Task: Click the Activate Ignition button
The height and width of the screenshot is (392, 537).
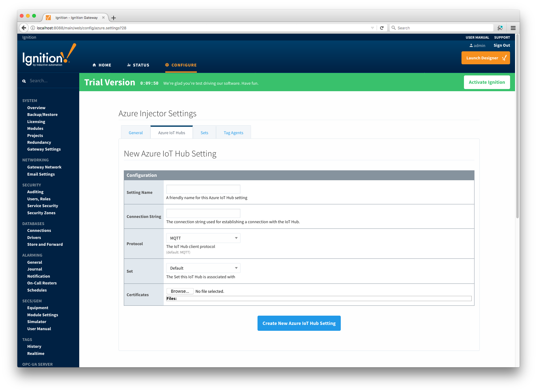Action: click(x=487, y=82)
